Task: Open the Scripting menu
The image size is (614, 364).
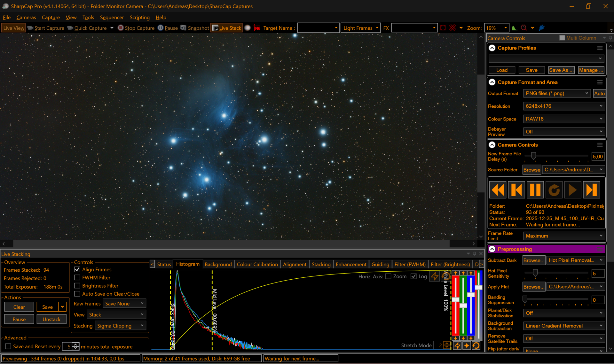Action: [x=139, y=18]
